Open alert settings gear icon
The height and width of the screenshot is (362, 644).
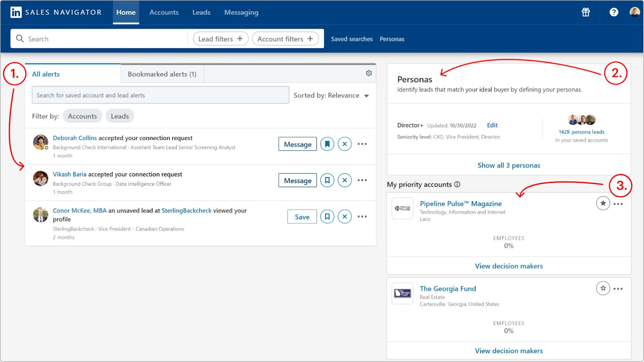[369, 73]
